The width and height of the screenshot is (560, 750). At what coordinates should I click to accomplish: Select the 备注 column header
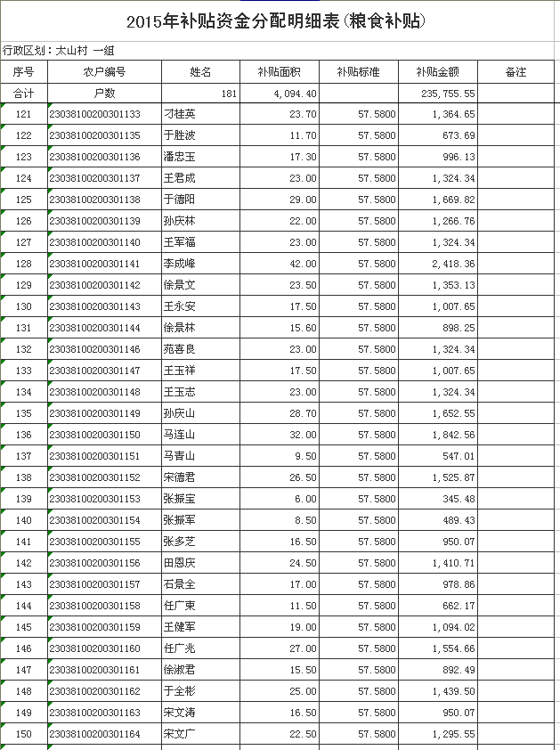pos(516,72)
